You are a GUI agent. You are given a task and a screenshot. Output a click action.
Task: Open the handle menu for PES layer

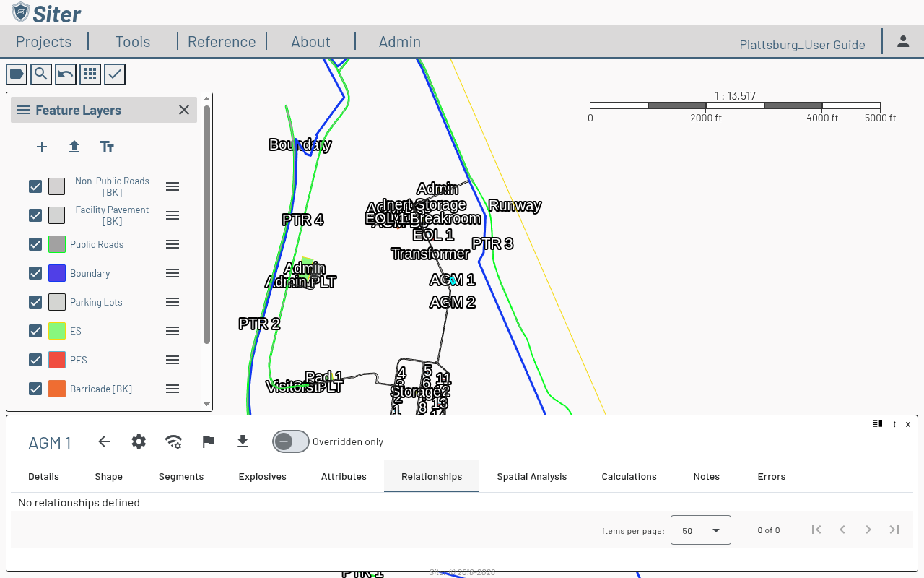tap(173, 360)
